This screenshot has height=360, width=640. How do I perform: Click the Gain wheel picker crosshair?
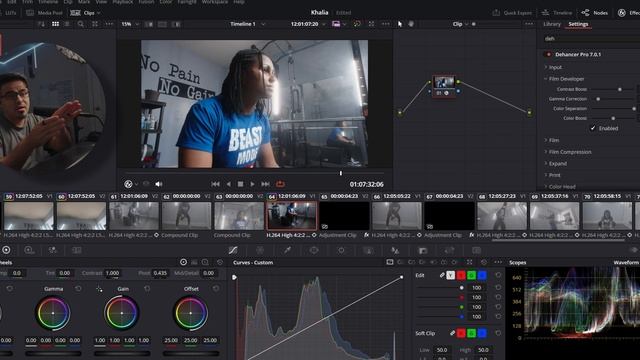[x=99, y=289]
